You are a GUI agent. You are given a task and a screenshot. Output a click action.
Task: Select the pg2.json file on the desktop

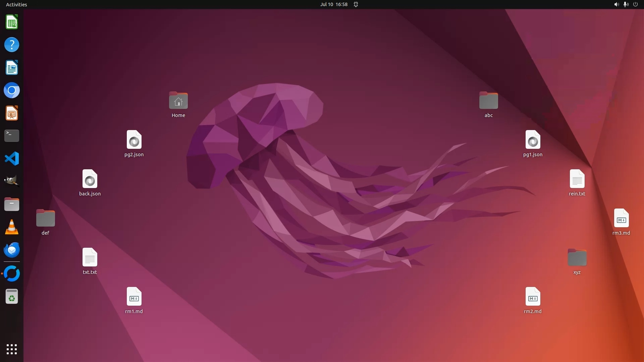click(134, 140)
